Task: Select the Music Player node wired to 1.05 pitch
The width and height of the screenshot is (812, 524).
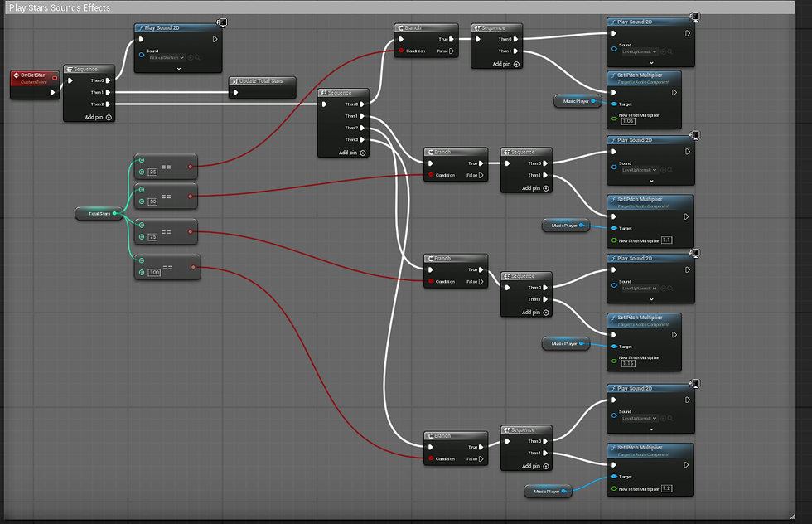Action: [578, 101]
